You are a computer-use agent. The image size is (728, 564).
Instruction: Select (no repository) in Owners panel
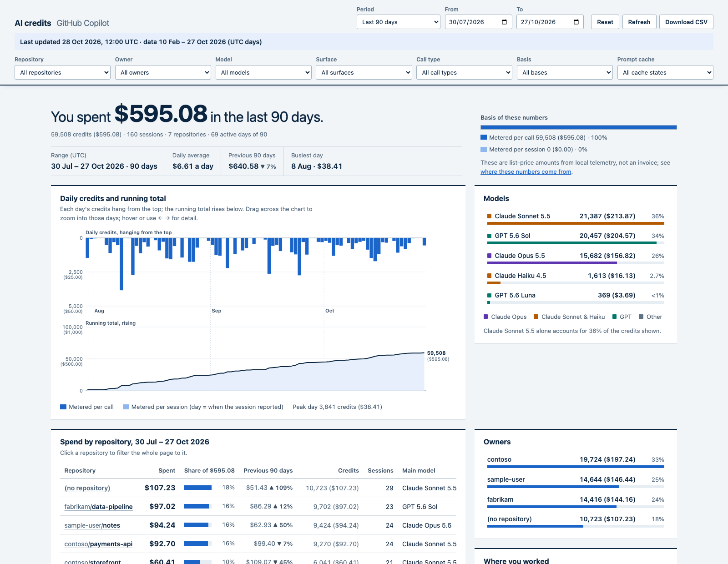tap(576, 521)
